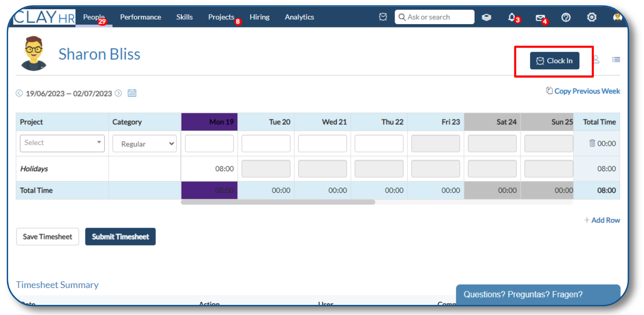The width and height of the screenshot is (644, 315).
Task: Open Sharon Bliss name link
Action: point(99,54)
